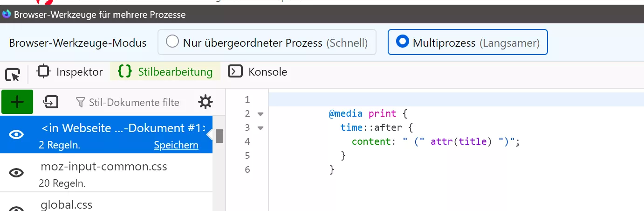Switch to the Inspektor tab
This screenshot has width=644, height=211.
[70, 72]
